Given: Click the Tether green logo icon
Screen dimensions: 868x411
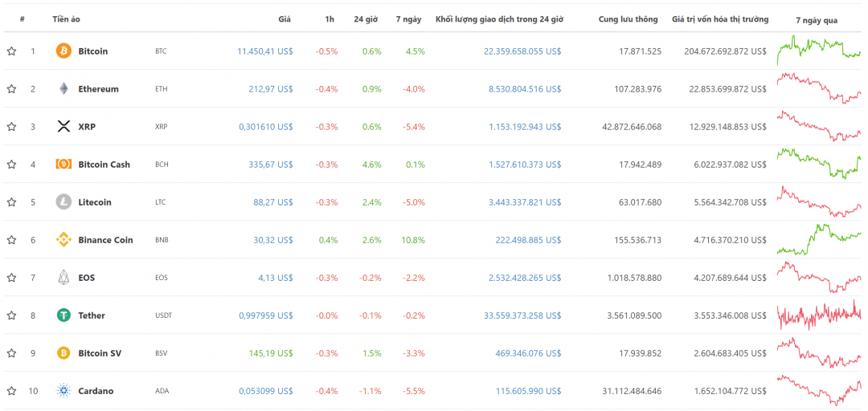Looking at the screenshot, I should pyautogui.click(x=63, y=315).
